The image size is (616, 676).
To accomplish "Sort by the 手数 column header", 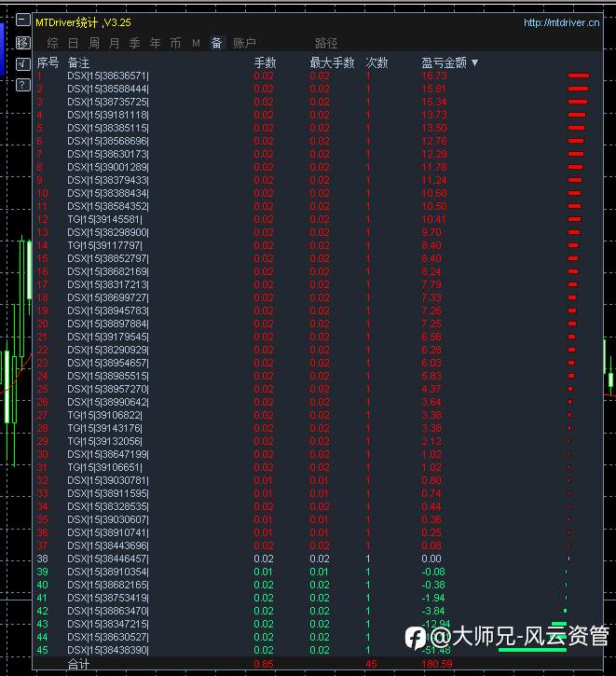I will pyautogui.click(x=265, y=63).
